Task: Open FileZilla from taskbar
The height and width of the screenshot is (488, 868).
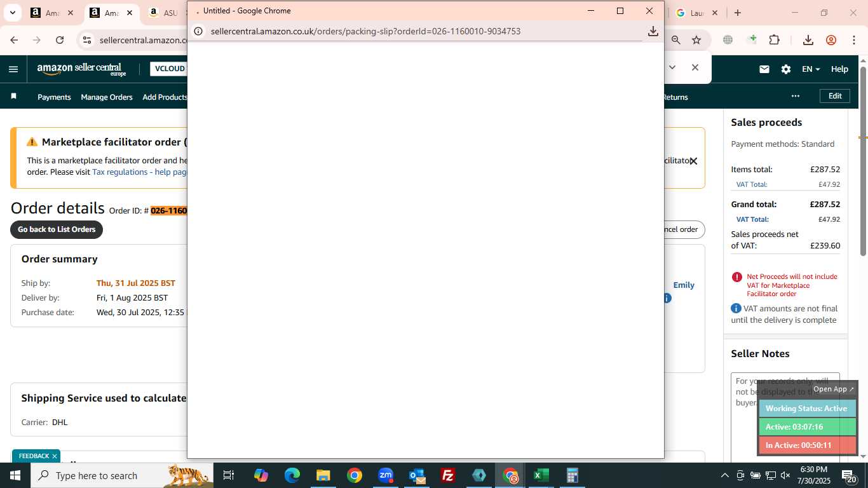Action: 448,475
